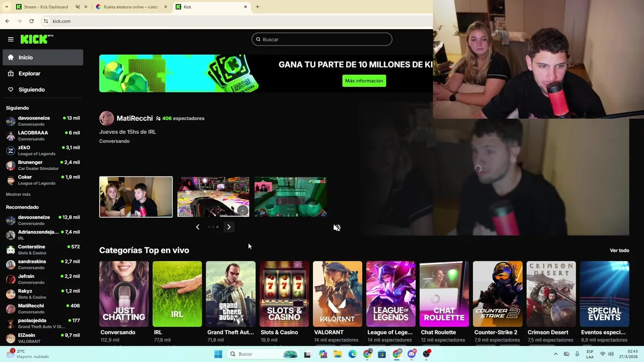This screenshot has height=362, width=644.
Task: Expand followed channels with Mostrar más
Action: click(18, 195)
